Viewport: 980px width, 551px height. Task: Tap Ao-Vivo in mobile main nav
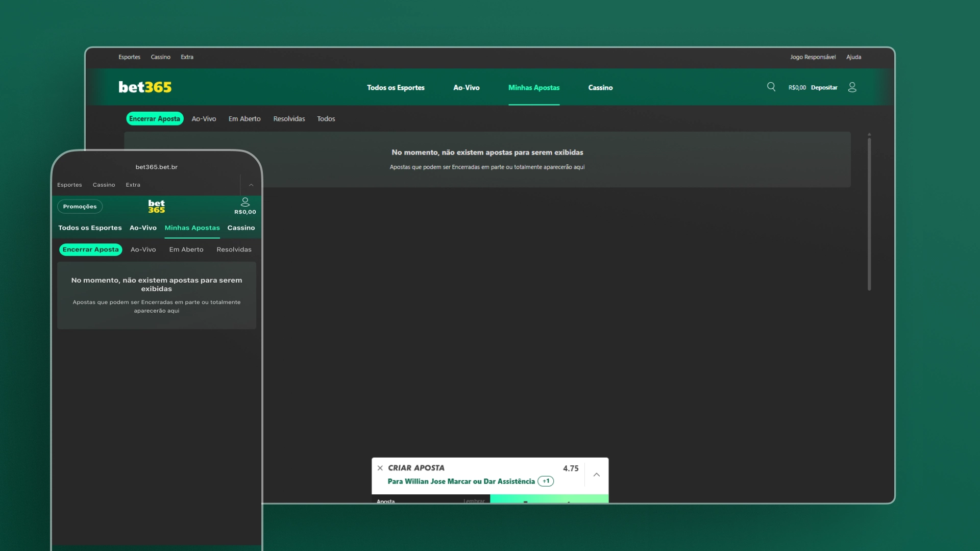(143, 228)
